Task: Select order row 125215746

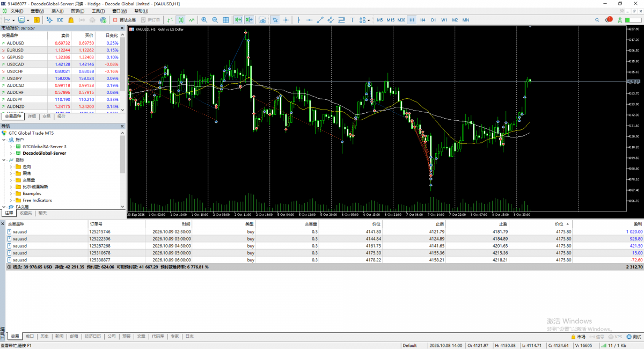Action: pyautogui.click(x=324, y=231)
